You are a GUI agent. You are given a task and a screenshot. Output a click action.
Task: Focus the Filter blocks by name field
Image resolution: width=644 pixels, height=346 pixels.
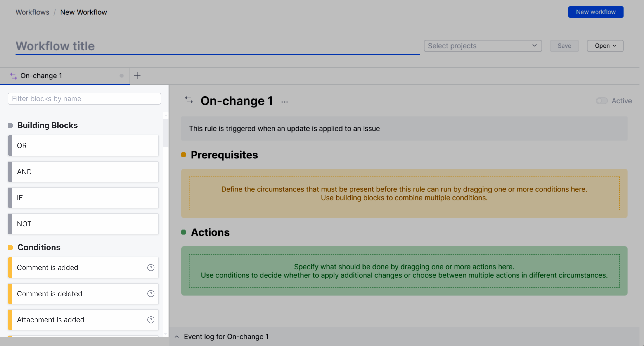tap(84, 99)
